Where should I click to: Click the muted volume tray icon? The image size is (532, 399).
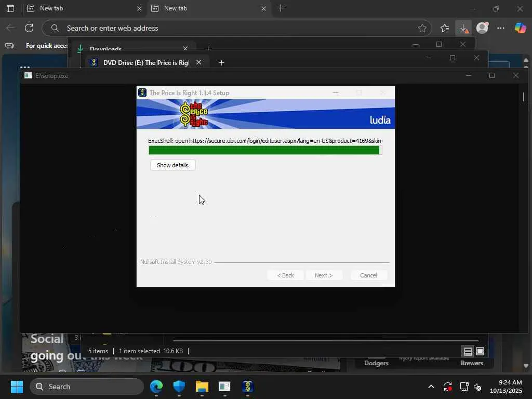point(478,387)
